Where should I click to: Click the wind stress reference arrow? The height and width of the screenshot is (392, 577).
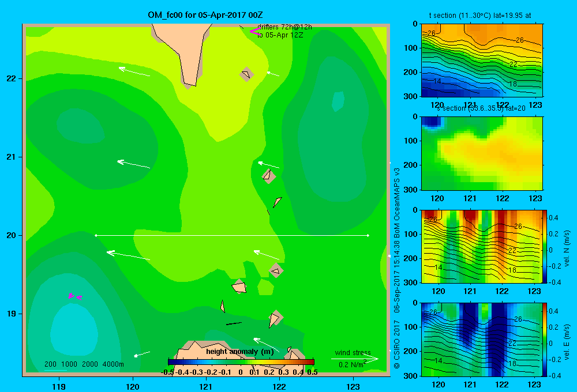(x=354, y=359)
